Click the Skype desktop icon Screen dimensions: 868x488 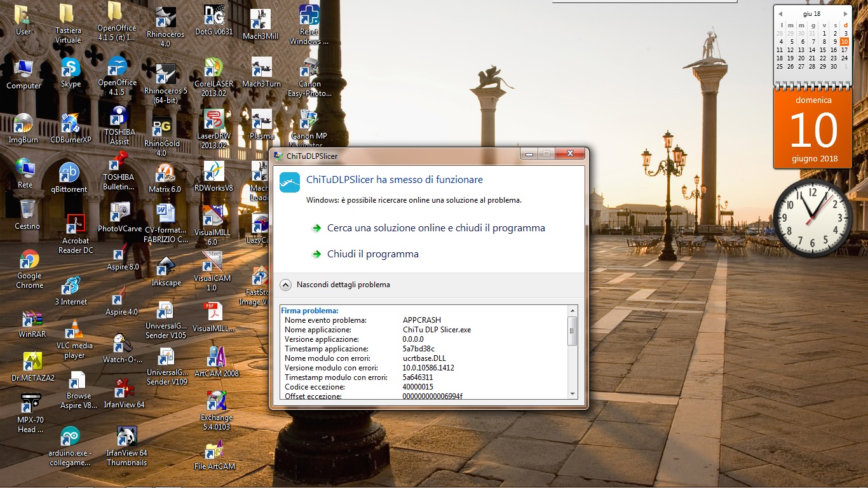coord(71,68)
